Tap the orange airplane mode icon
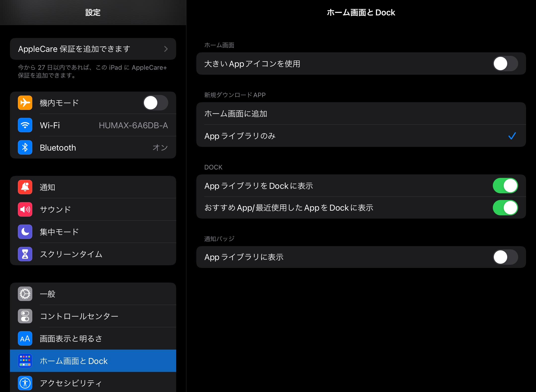536x392 pixels. click(25, 103)
